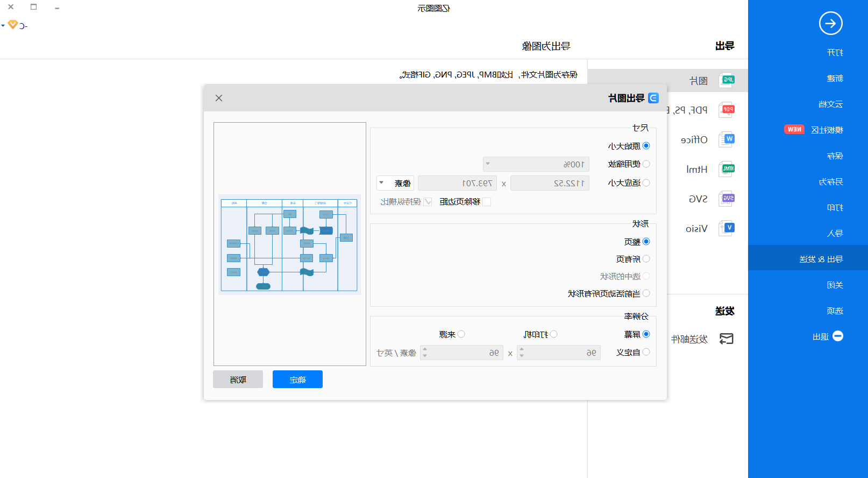Select the 原始大小 radio button

[646, 146]
